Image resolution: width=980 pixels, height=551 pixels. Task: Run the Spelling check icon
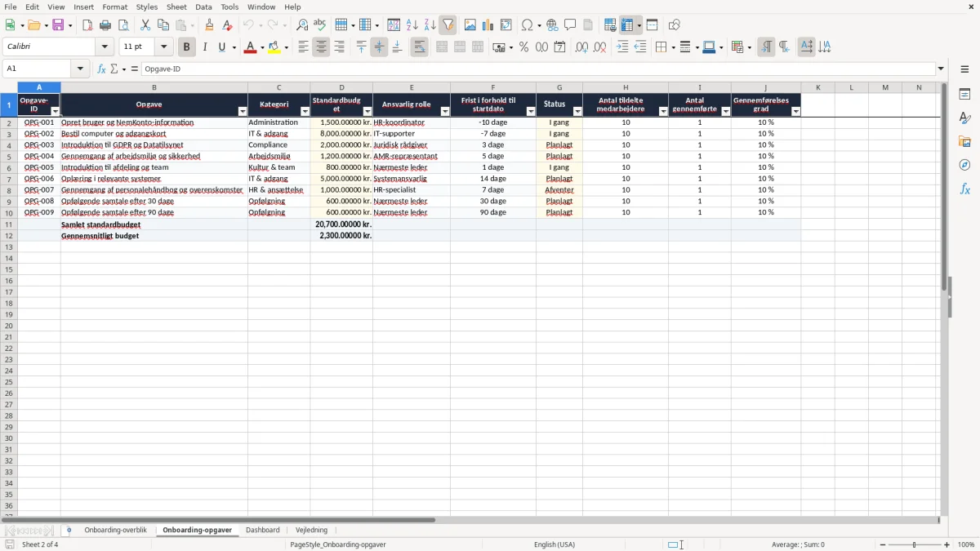click(x=320, y=25)
